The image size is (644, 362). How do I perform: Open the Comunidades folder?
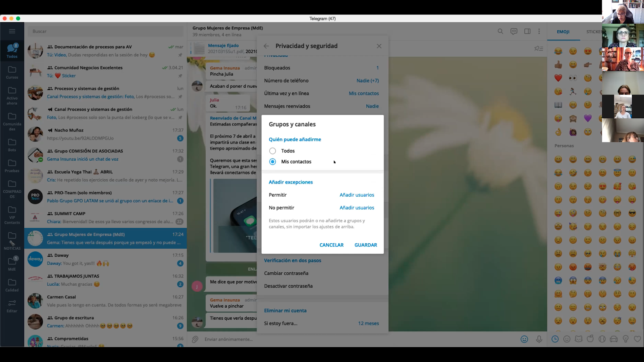(x=12, y=121)
